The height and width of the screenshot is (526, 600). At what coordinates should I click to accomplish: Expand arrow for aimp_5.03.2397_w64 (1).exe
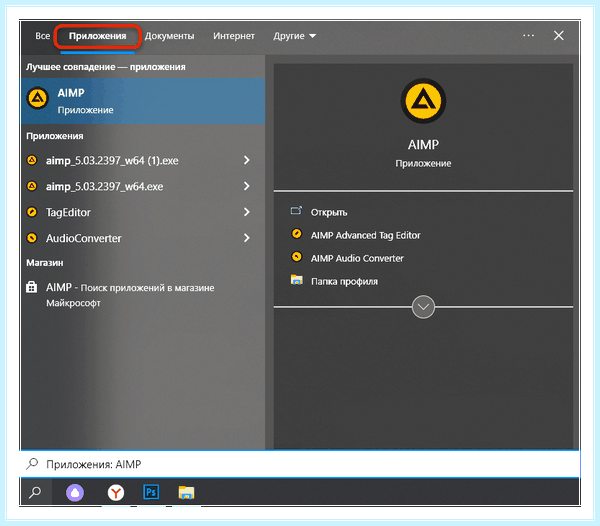coord(247,160)
